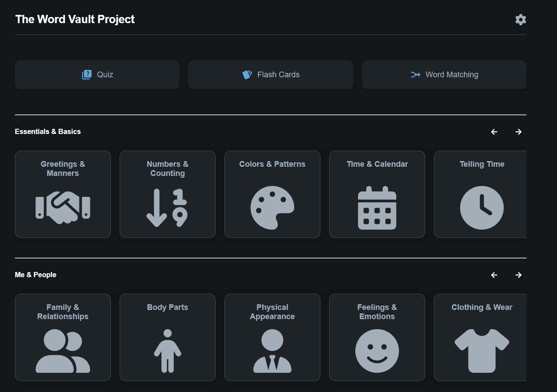Open Family & Relationships category
Screen dimensions: 557x392
tap(63, 337)
